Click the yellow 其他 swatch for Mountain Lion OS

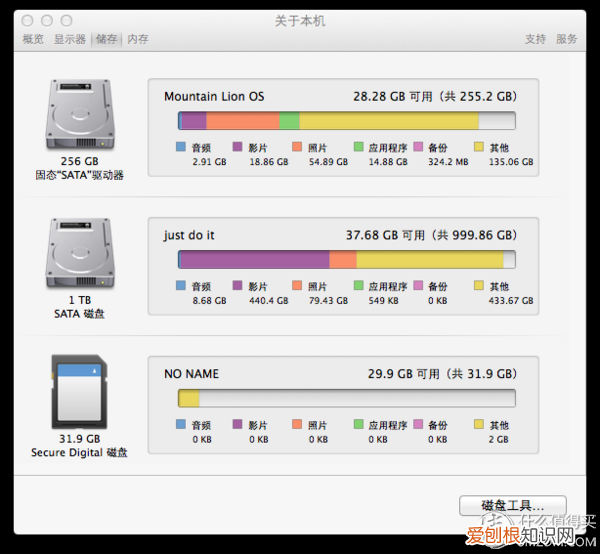479,147
